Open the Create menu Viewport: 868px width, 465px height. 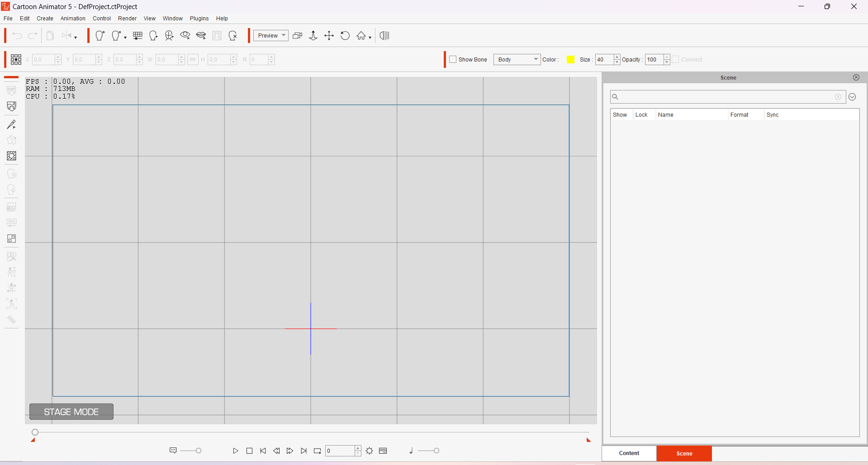coord(45,19)
